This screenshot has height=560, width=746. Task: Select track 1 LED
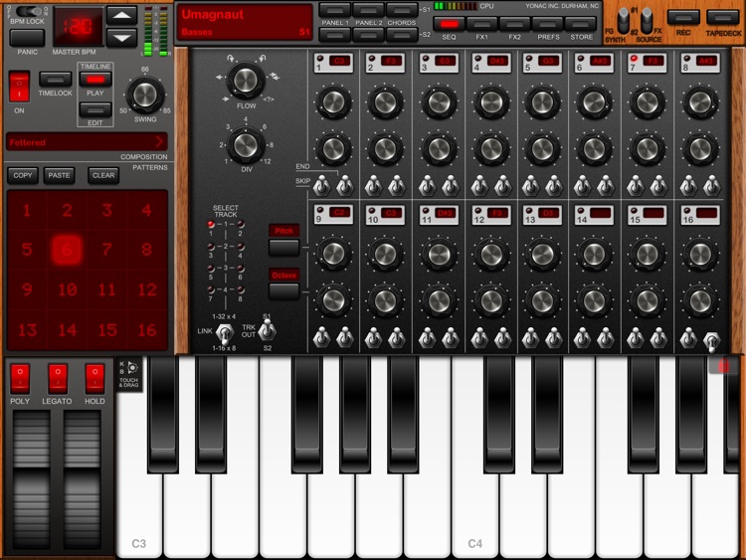211,224
